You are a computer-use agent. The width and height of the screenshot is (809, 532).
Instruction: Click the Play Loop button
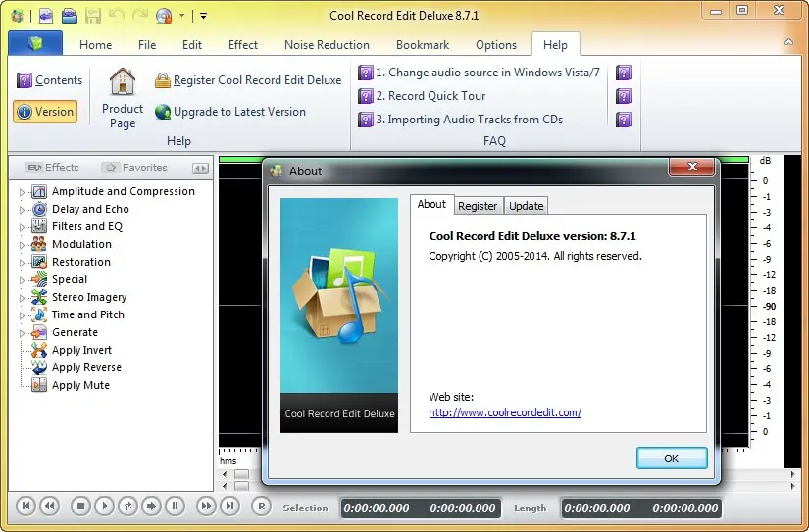point(127,507)
